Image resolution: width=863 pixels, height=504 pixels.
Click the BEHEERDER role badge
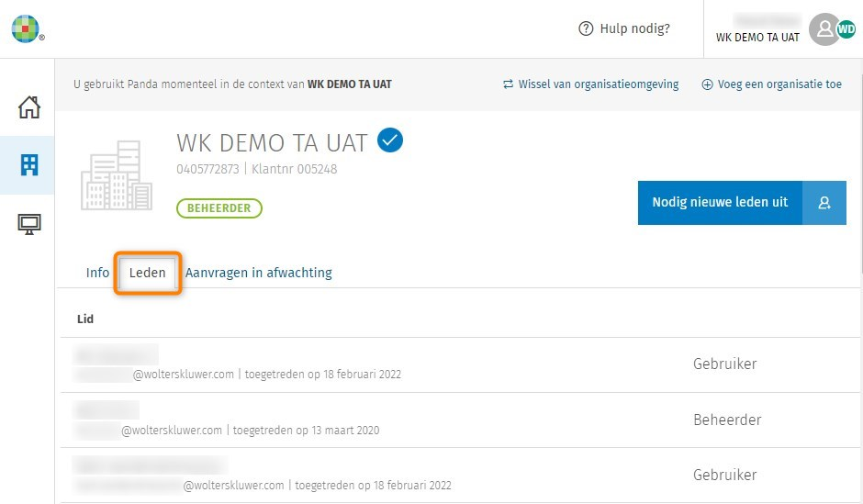[219, 208]
